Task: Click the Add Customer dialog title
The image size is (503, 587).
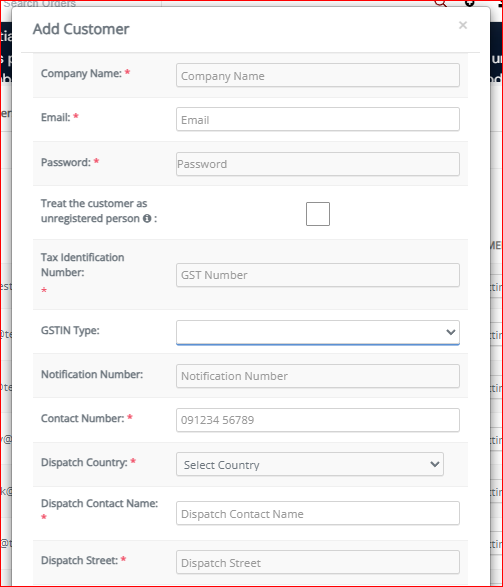Action: (x=81, y=29)
